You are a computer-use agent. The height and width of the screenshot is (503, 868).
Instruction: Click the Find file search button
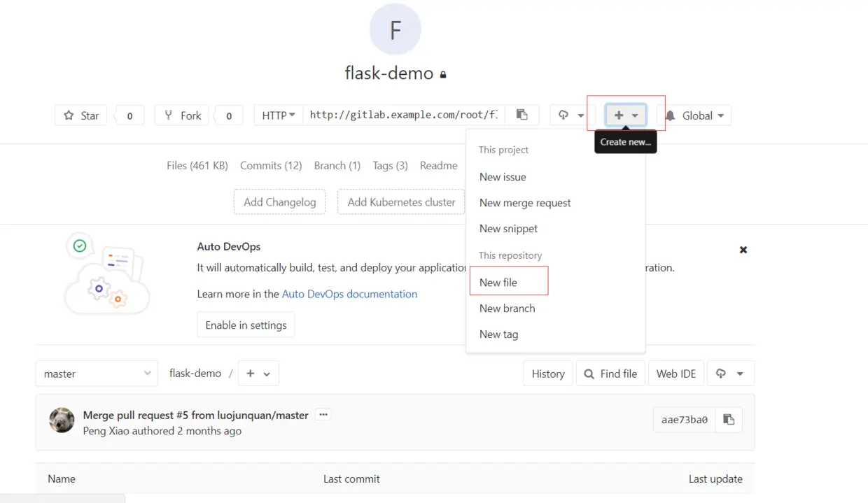pos(611,374)
